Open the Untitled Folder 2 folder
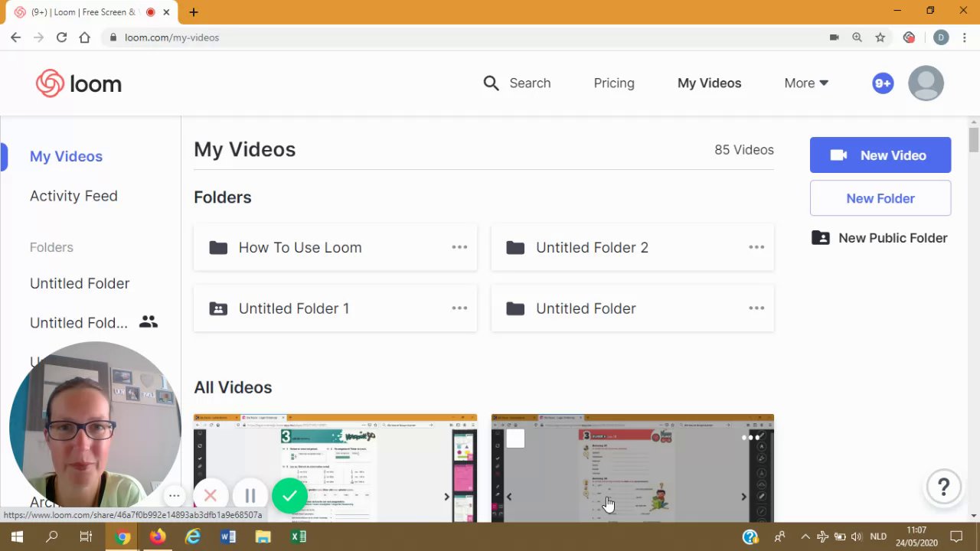Viewport: 980px width, 551px height. (632, 247)
